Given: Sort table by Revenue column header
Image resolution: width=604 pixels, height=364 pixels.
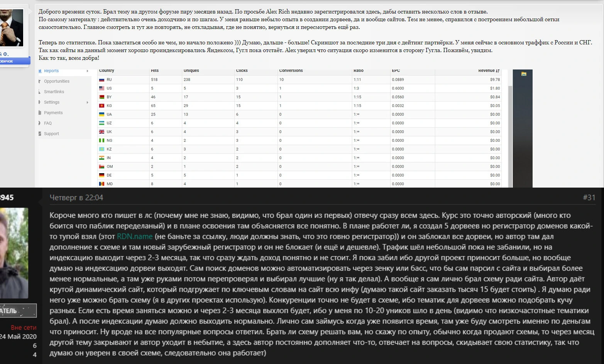Looking at the screenshot, I should point(486,71).
